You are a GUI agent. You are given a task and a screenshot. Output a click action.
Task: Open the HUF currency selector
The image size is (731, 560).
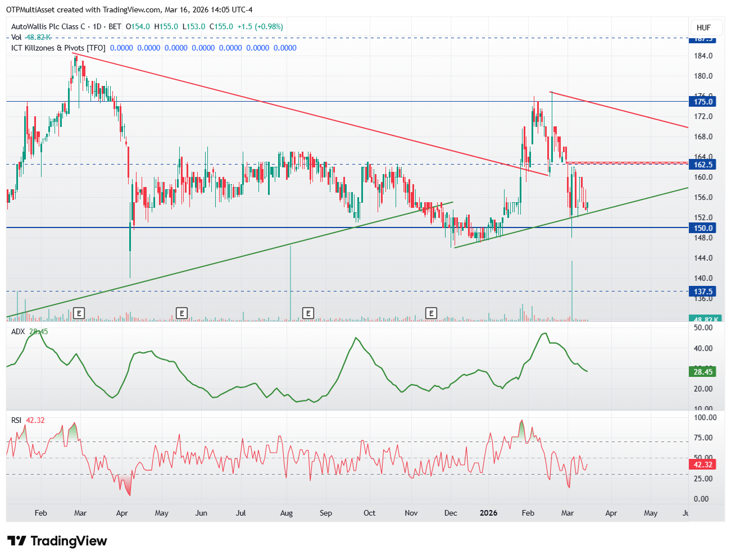pos(703,28)
